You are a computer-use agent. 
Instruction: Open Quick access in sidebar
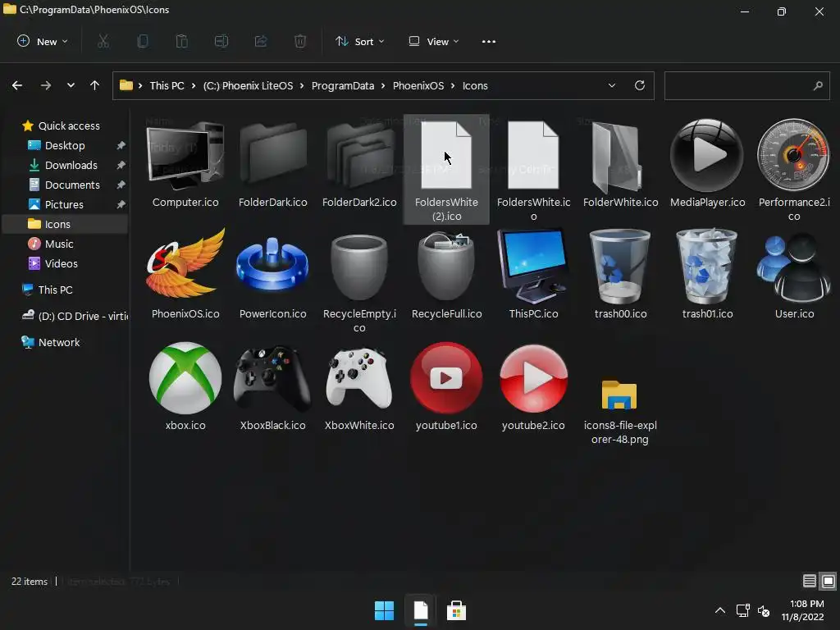pos(64,126)
